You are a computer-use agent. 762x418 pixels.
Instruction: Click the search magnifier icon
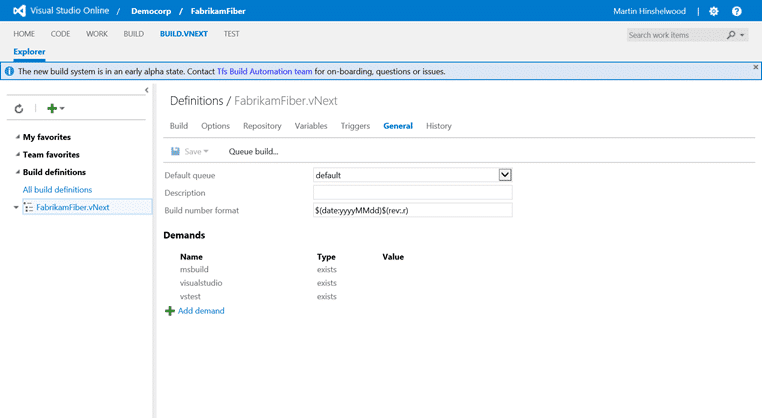pyautogui.click(x=731, y=35)
